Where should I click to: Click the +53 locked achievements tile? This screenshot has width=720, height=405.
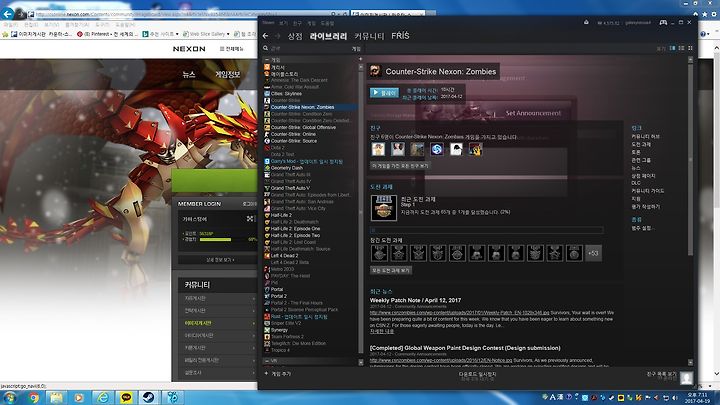(x=593, y=253)
